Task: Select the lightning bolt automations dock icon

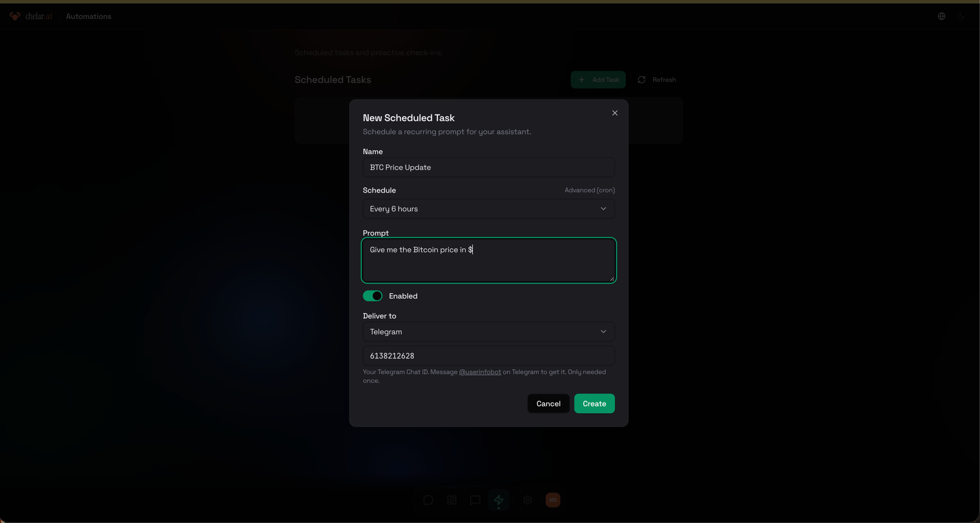Action: click(x=499, y=500)
